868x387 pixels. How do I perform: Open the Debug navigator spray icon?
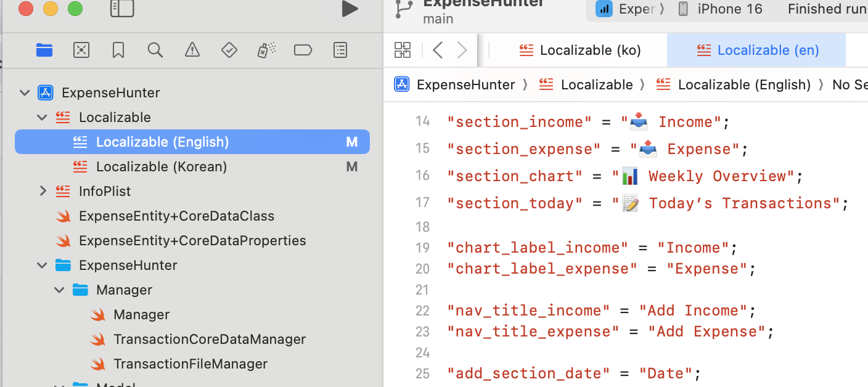coord(266,50)
